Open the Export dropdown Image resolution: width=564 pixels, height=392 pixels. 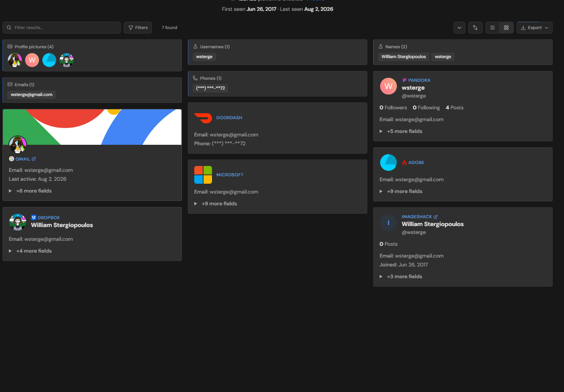coord(534,28)
